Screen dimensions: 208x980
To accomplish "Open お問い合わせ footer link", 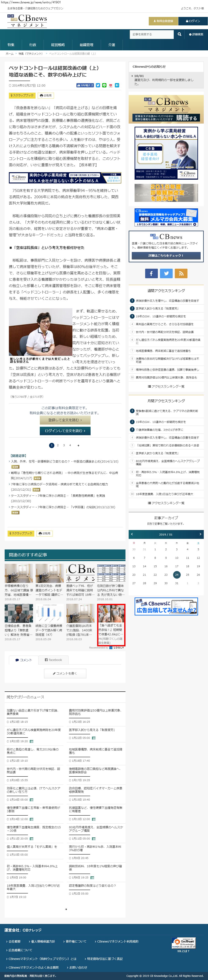I will tap(78, 968).
